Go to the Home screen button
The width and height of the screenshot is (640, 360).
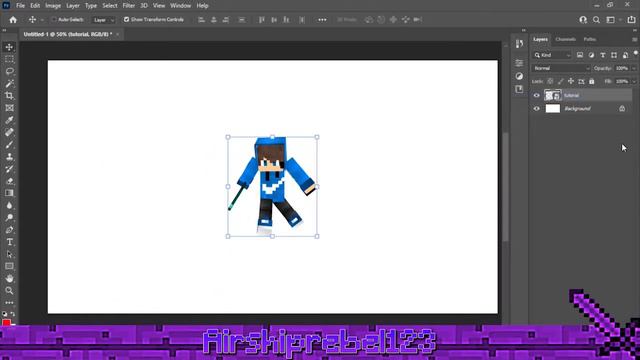(x=13, y=20)
